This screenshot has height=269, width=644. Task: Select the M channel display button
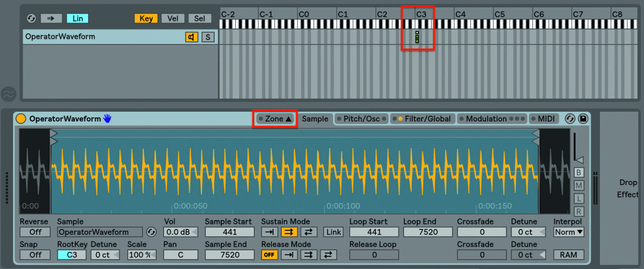click(x=579, y=185)
